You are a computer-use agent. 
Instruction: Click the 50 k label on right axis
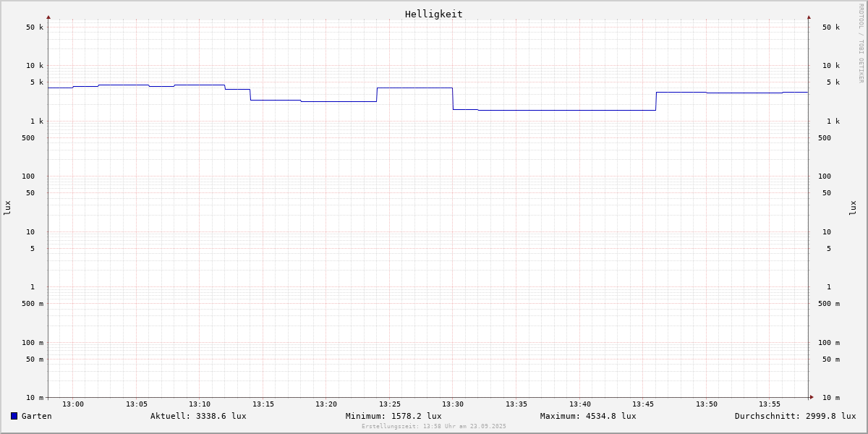pos(831,27)
